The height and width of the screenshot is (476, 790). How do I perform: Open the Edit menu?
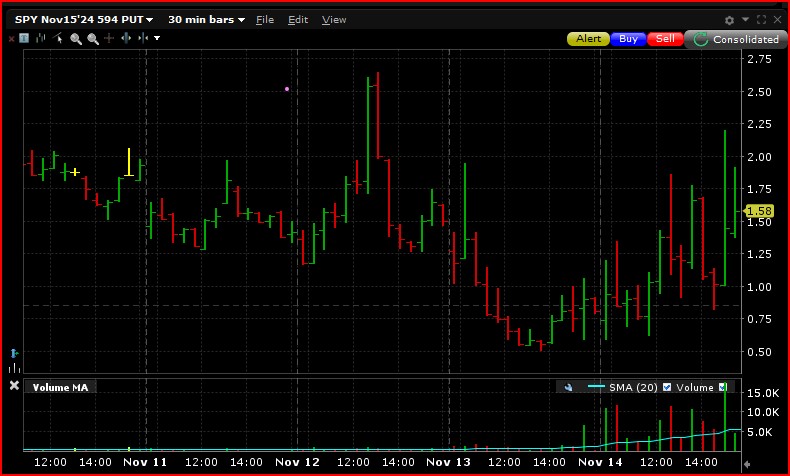[298, 20]
